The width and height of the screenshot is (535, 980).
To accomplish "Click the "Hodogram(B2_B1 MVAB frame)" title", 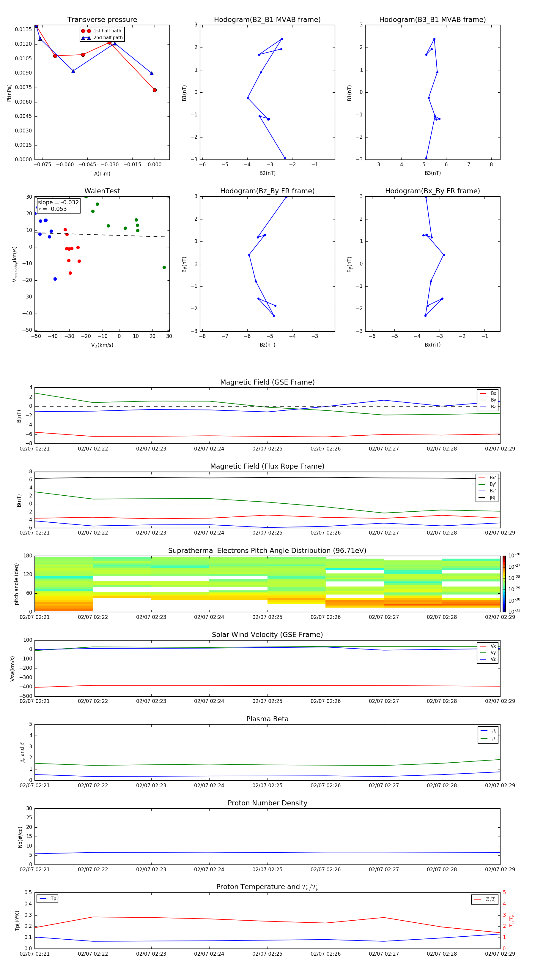I will pyautogui.click(x=267, y=20).
